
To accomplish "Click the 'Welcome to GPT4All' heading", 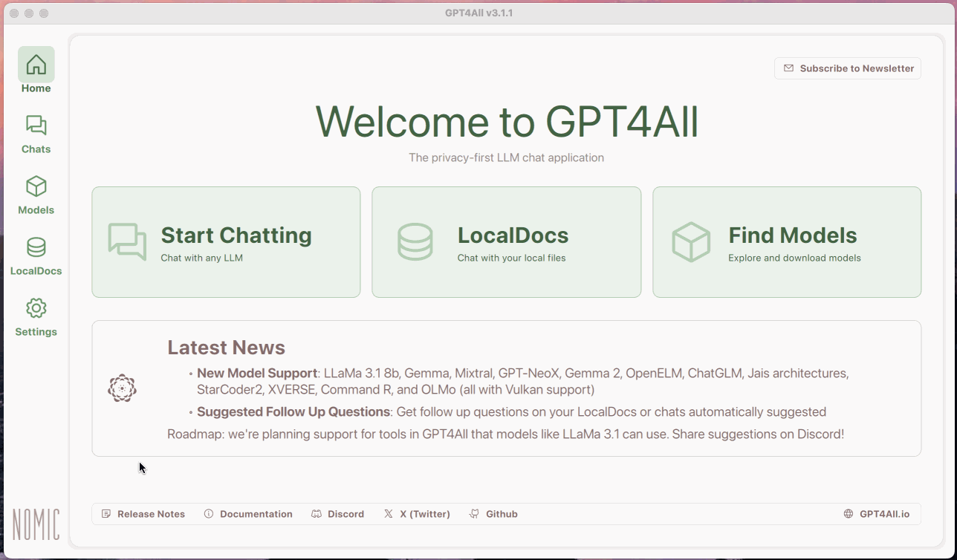I will pos(507,122).
